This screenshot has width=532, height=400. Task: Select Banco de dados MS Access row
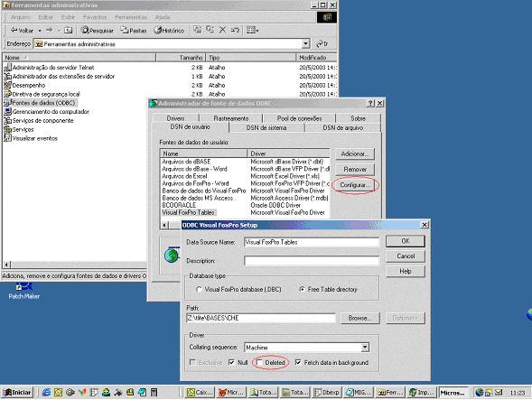[245, 198]
